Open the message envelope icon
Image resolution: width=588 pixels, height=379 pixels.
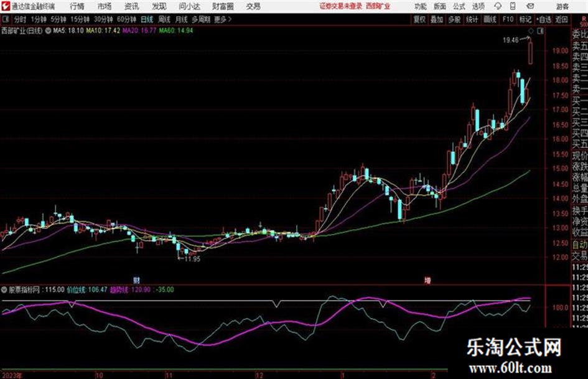(530, 6)
